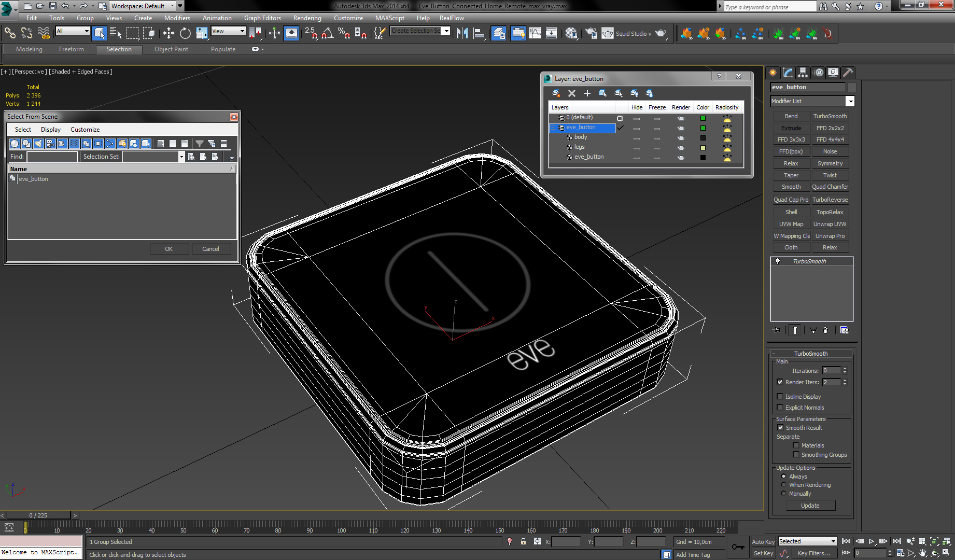Open the Modifiers menu
Image resolution: width=955 pixels, height=560 pixels.
[177, 18]
